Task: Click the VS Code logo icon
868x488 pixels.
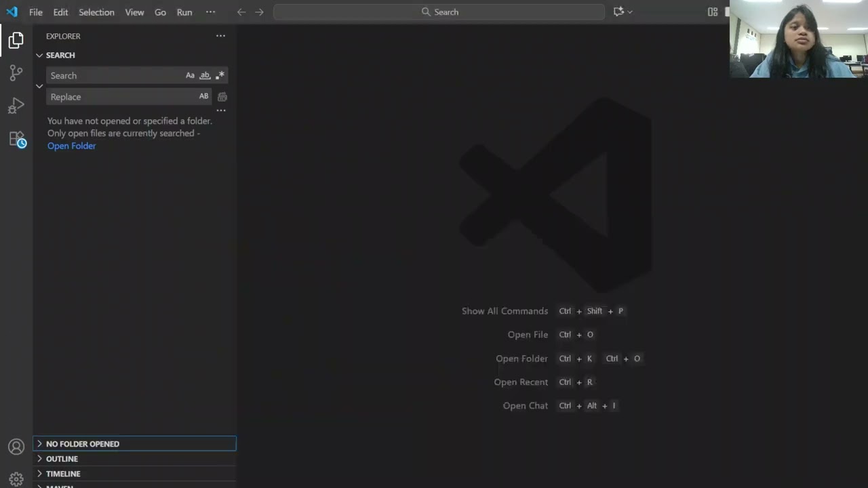Action: (x=12, y=12)
